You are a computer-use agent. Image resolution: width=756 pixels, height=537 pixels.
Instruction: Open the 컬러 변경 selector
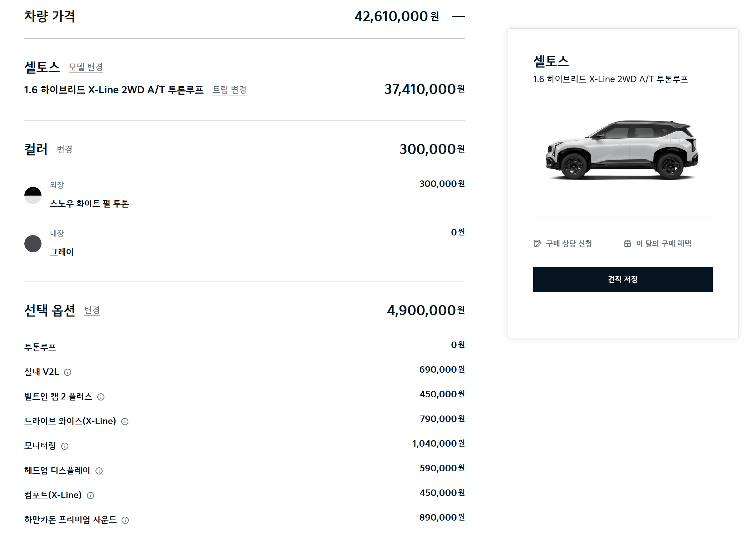pyautogui.click(x=64, y=150)
